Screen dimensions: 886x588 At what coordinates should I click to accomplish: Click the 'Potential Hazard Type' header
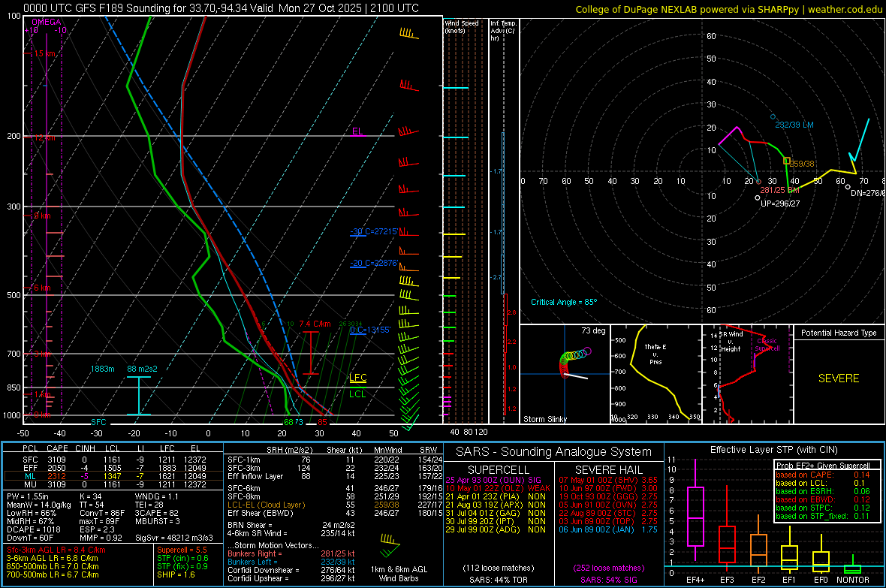pyautogui.click(x=839, y=333)
